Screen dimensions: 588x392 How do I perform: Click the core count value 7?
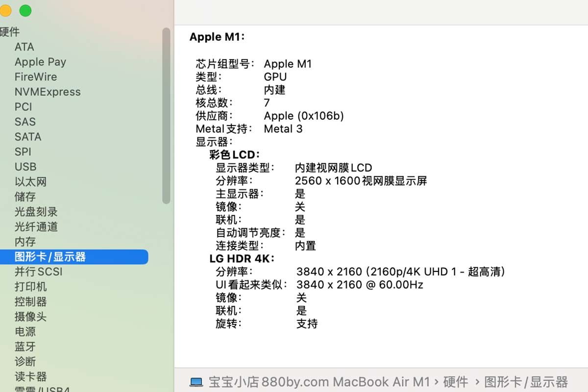267,103
